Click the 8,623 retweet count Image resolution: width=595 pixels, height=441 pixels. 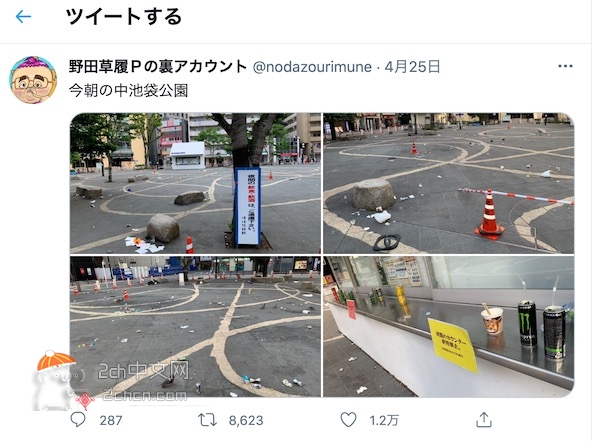246,421
